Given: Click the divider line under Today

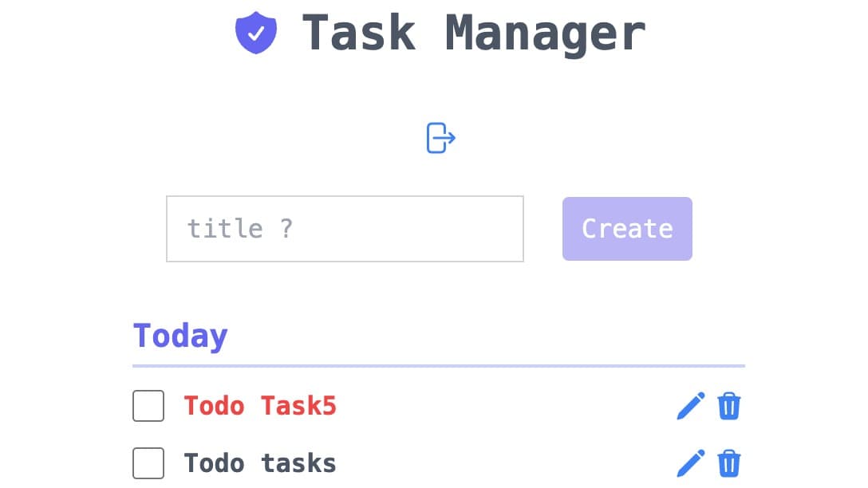Looking at the screenshot, I should (x=439, y=366).
